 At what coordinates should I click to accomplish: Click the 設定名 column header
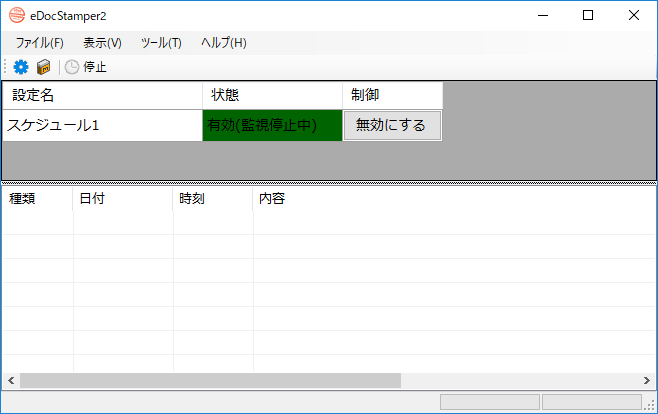point(102,95)
